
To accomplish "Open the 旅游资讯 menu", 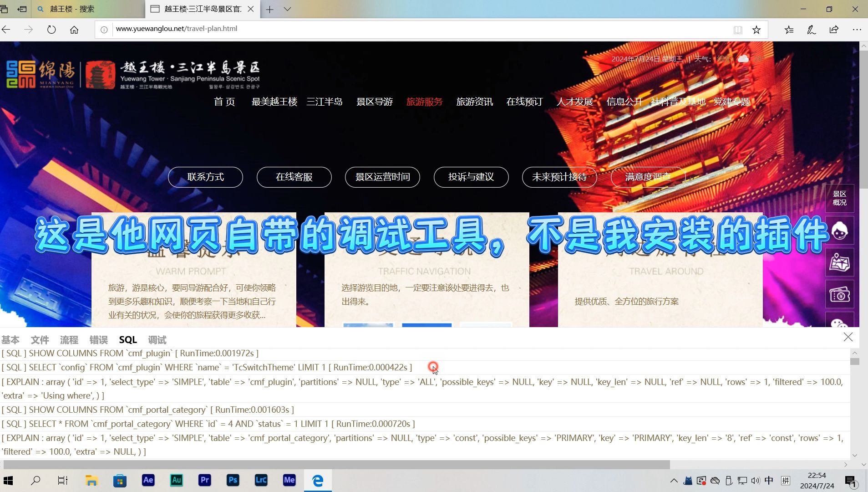I will coord(475,102).
